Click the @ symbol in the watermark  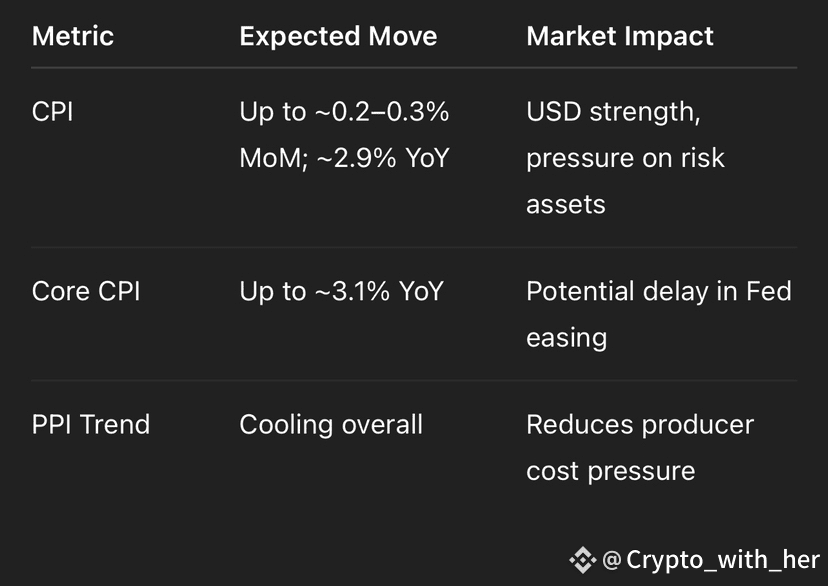[611, 560]
